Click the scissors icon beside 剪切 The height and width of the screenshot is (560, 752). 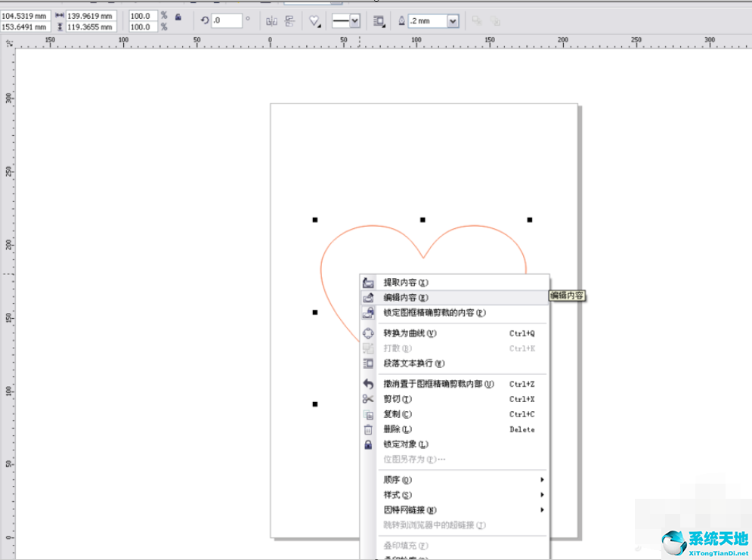pos(367,399)
